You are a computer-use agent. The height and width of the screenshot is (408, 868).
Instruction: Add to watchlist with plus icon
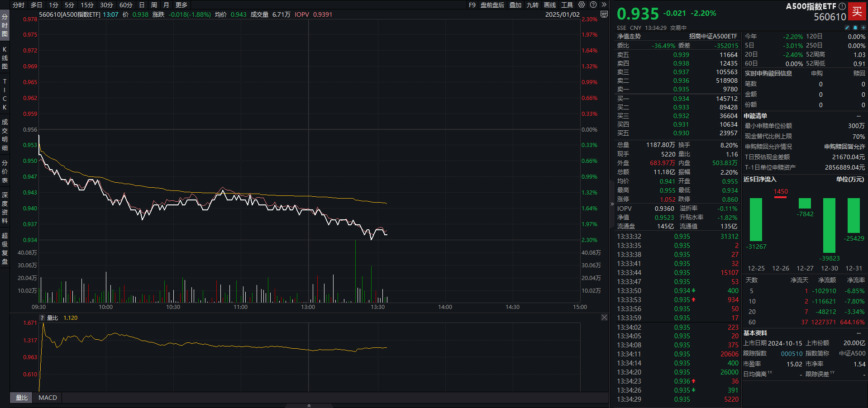click(863, 28)
